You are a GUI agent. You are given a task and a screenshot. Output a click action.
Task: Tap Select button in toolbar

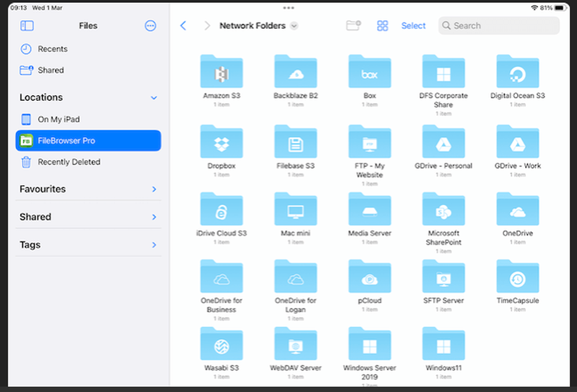(x=413, y=26)
